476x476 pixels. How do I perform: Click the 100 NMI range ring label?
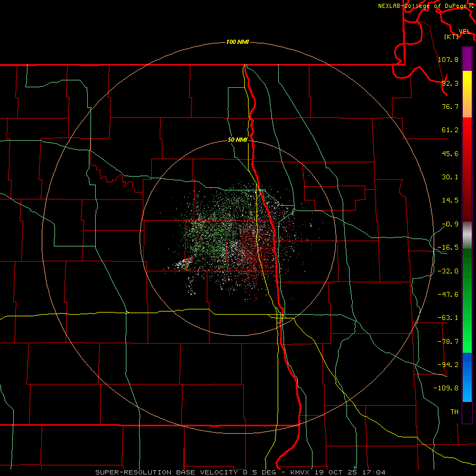tap(237, 42)
